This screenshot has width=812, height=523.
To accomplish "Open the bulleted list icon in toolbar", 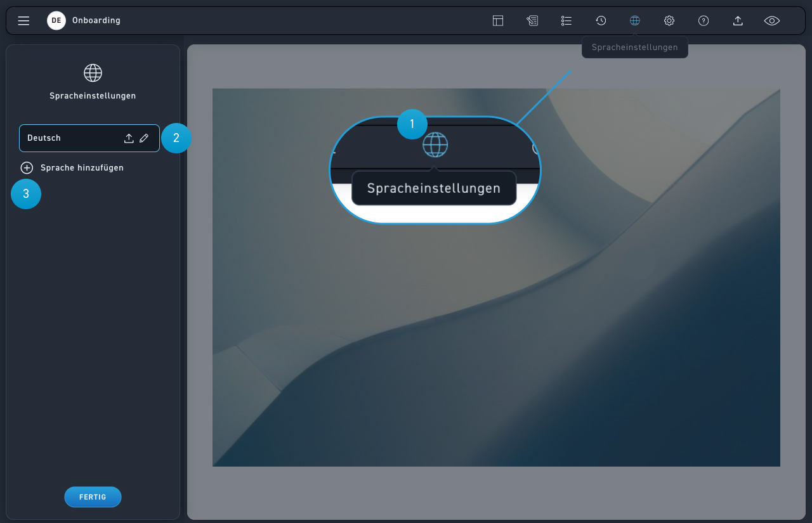I will (x=566, y=21).
